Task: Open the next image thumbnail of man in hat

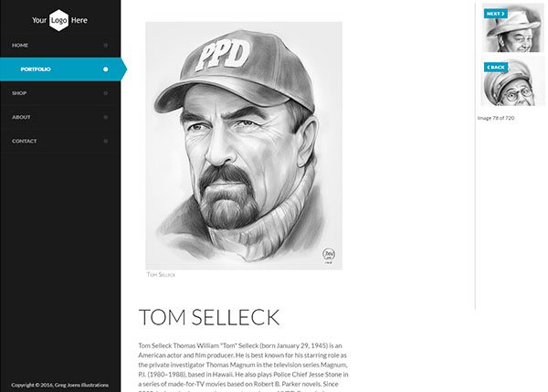Action: tap(512, 30)
